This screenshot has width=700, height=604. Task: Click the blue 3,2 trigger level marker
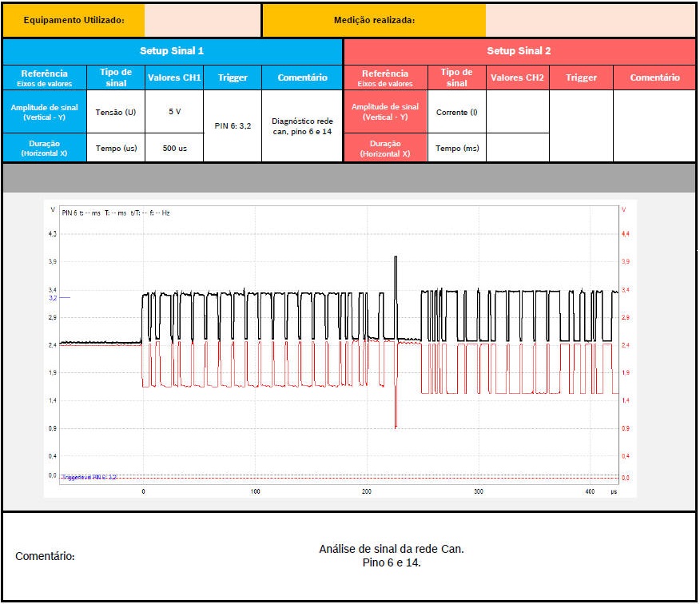[54, 297]
